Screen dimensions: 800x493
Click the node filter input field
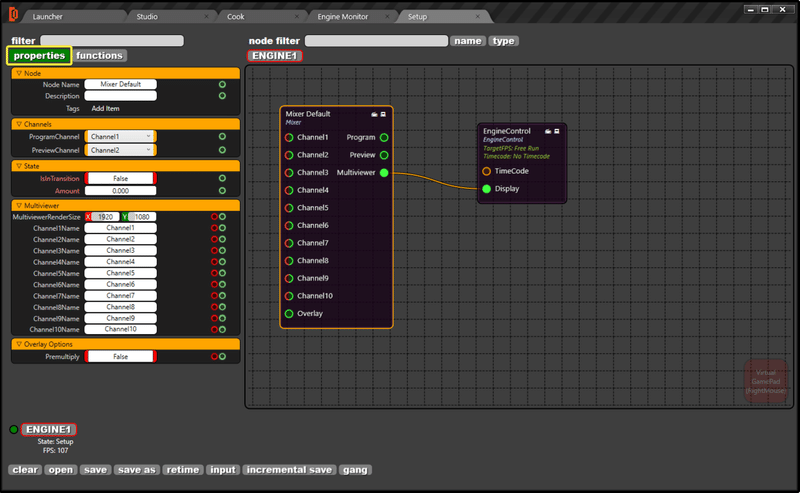click(377, 41)
